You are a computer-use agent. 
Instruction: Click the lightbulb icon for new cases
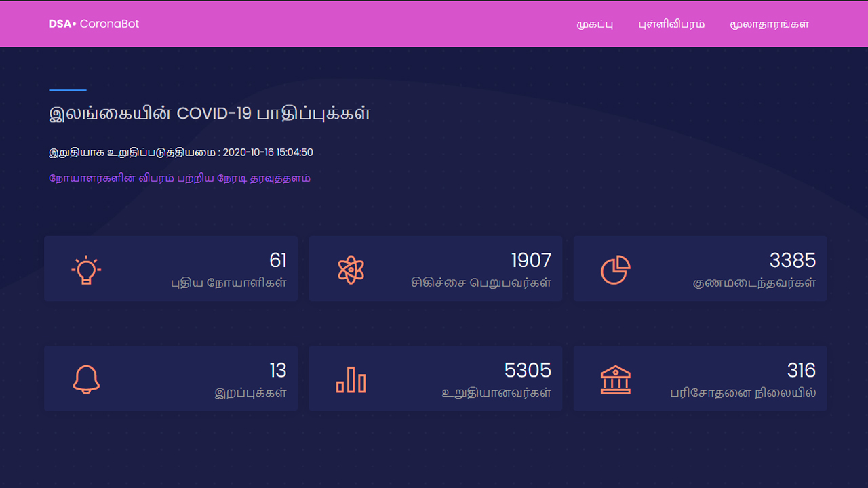tap(86, 270)
